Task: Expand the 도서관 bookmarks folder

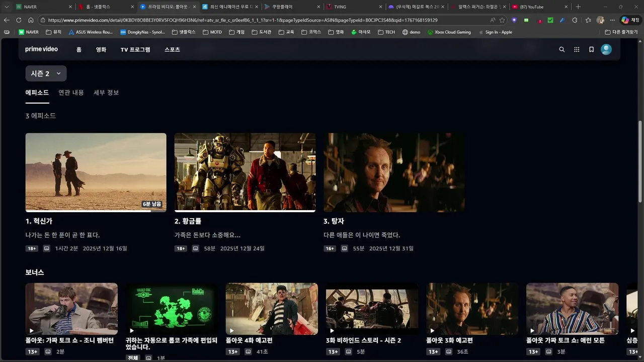Action: pos(262,32)
